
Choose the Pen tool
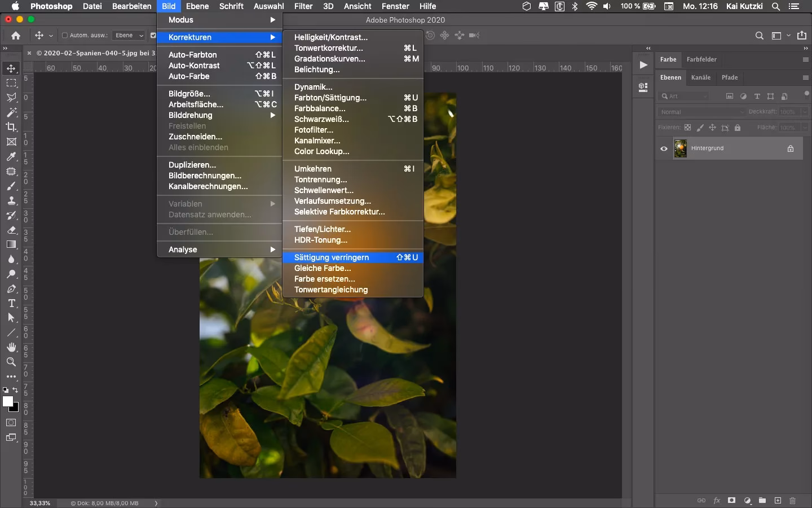click(x=11, y=289)
